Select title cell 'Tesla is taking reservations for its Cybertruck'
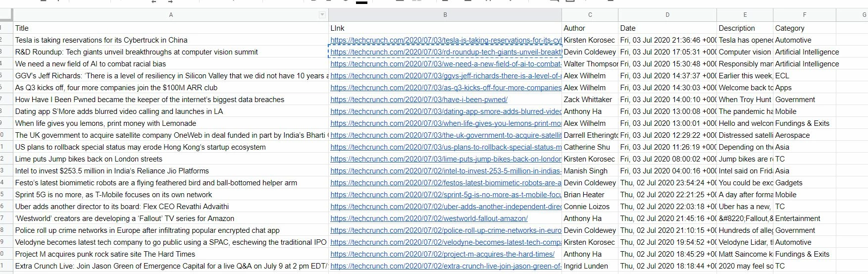Image resolution: width=868 pixels, height=274 pixels. 171,40
